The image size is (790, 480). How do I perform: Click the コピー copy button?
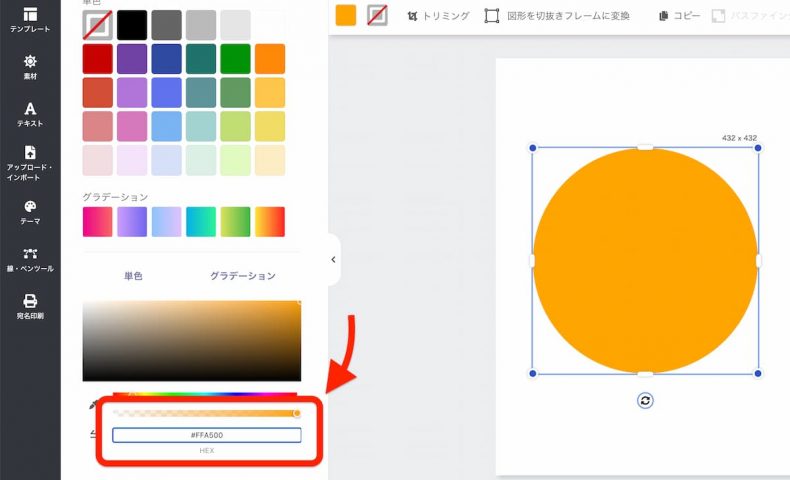click(679, 16)
